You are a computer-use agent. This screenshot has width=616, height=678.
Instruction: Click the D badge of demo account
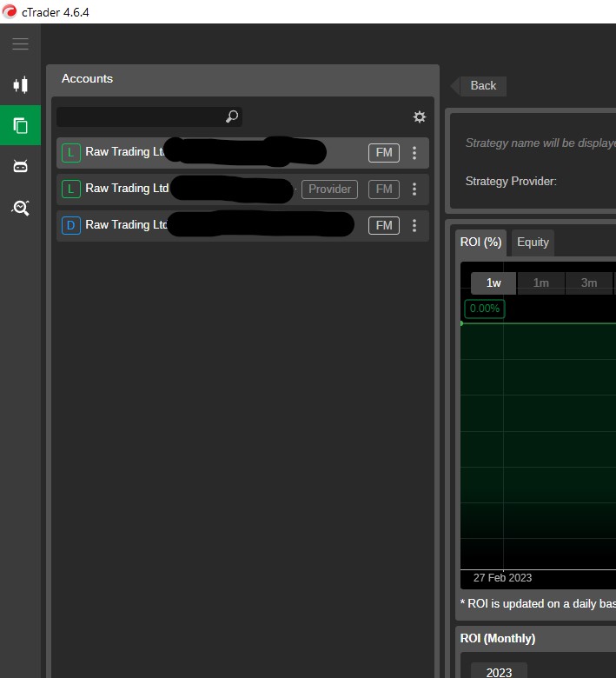pos(71,225)
